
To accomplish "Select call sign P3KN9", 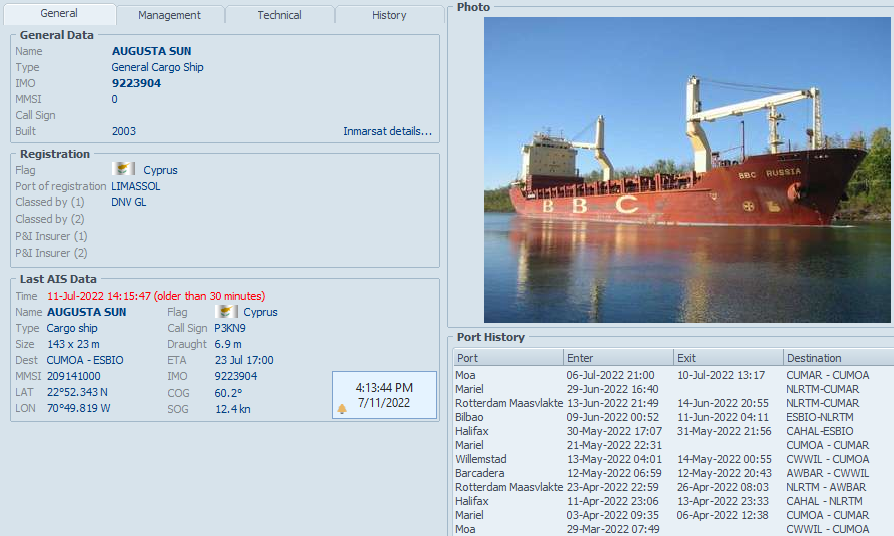I will point(230,328).
